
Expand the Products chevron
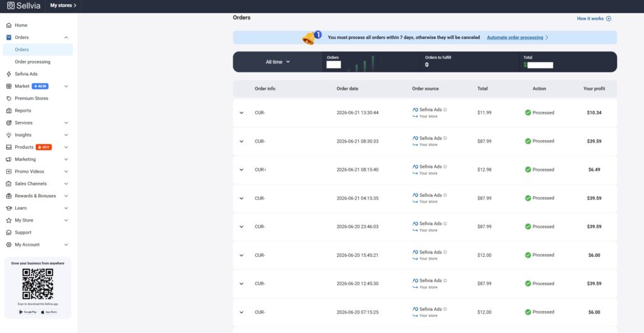66,147
